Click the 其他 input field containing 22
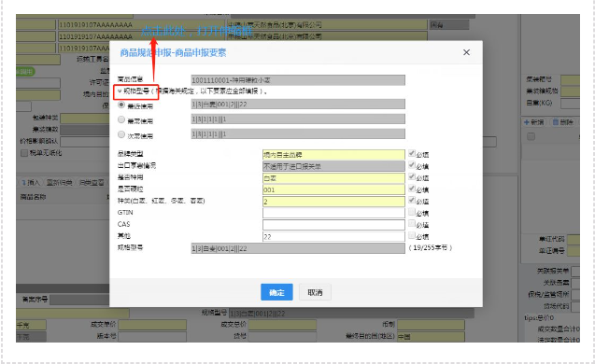This screenshot has width=595, height=364. click(x=333, y=236)
